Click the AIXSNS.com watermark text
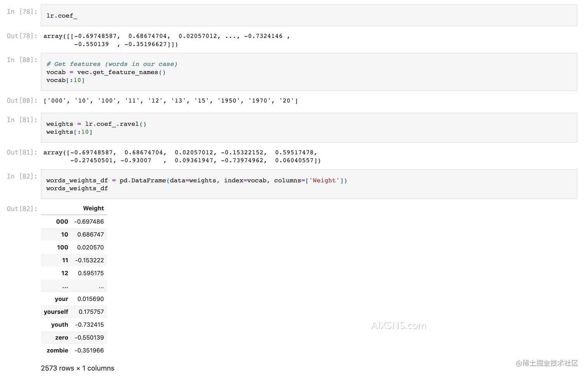Image resolution: width=588 pixels, height=377 pixels. pyautogui.click(x=399, y=326)
